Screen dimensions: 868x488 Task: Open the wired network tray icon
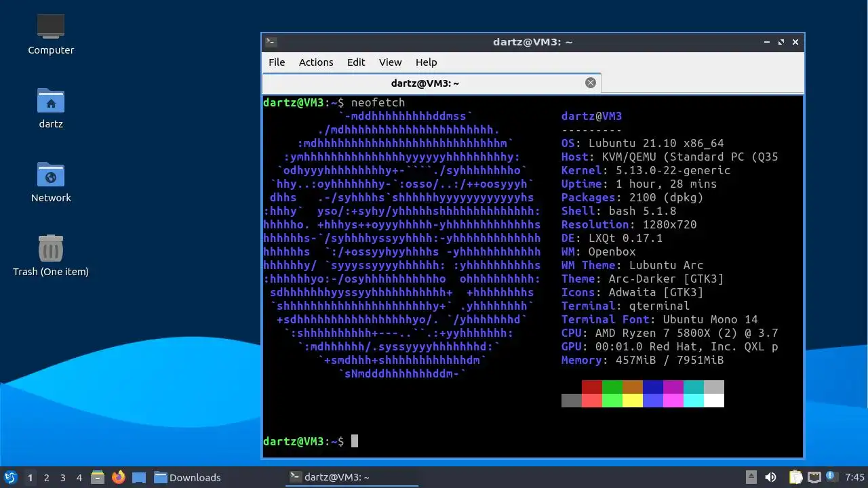click(x=814, y=477)
